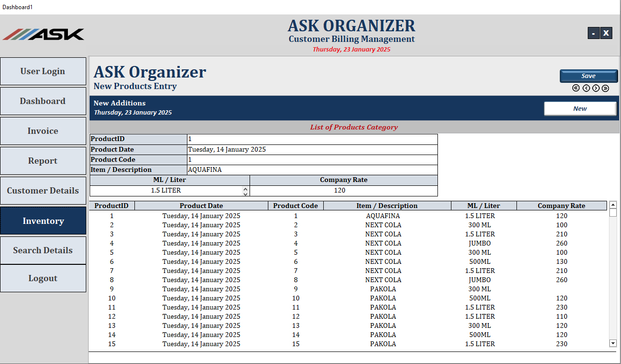The width and height of the screenshot is (621, 364).
Task: Click the ML / Liter field showing 1.5 LITER
Action: 166,191
